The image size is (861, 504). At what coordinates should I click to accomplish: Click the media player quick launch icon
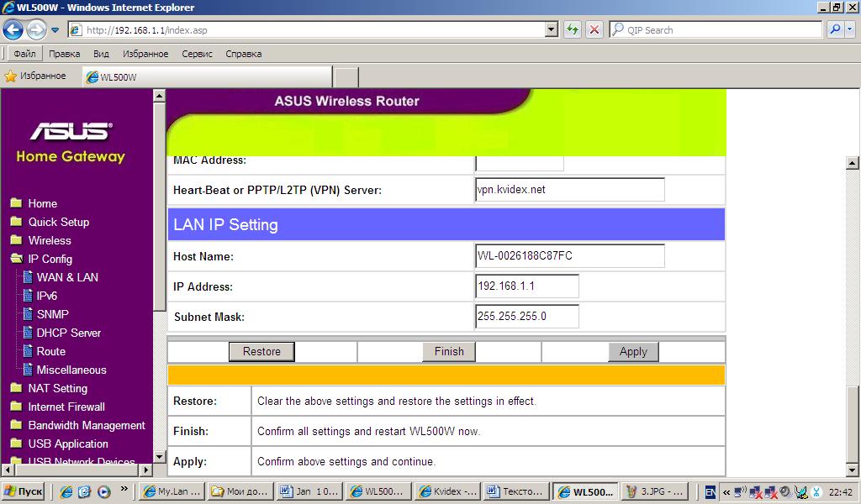click(x=104, y=492)
